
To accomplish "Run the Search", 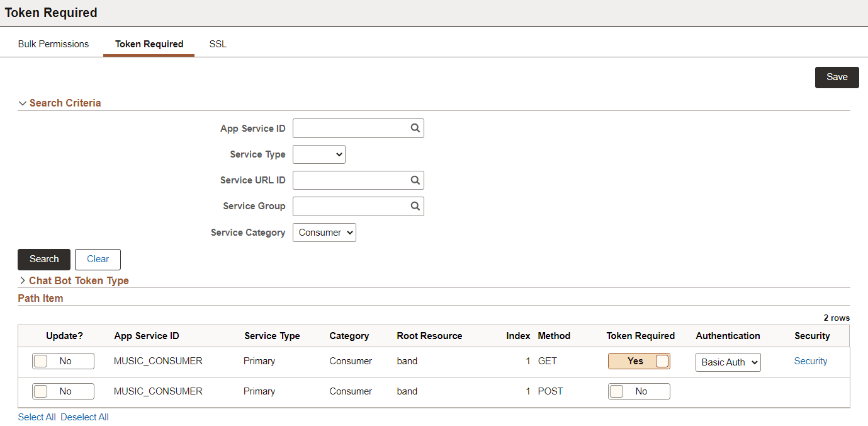I will tap(43, 259).
